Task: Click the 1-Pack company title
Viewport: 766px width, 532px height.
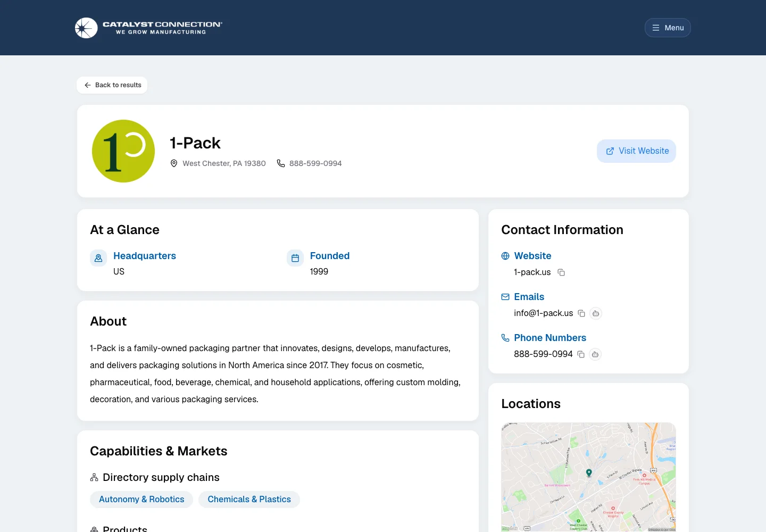Action: click(x=195, y=143)
